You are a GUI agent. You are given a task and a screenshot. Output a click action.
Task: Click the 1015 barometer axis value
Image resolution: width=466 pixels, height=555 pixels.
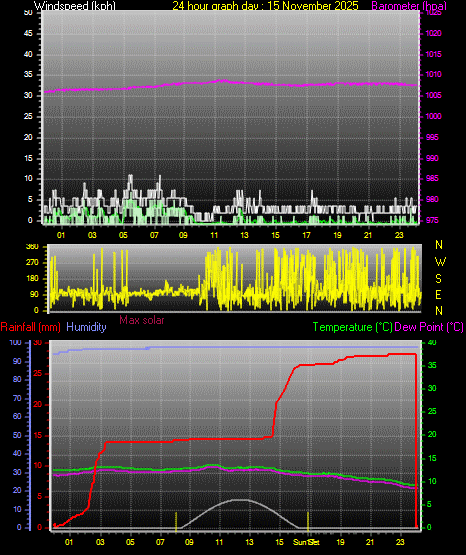pos(433,54)
